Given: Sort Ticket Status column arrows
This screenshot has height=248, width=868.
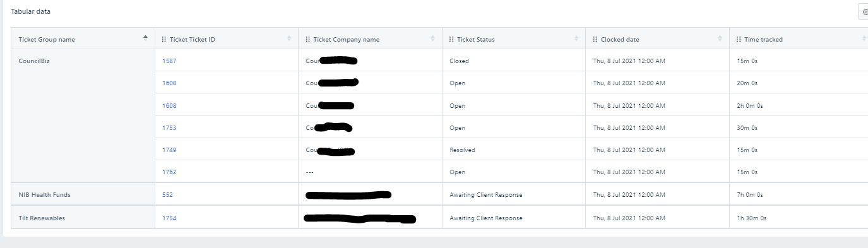Looking at the screenshot, I should pos(576,38).
